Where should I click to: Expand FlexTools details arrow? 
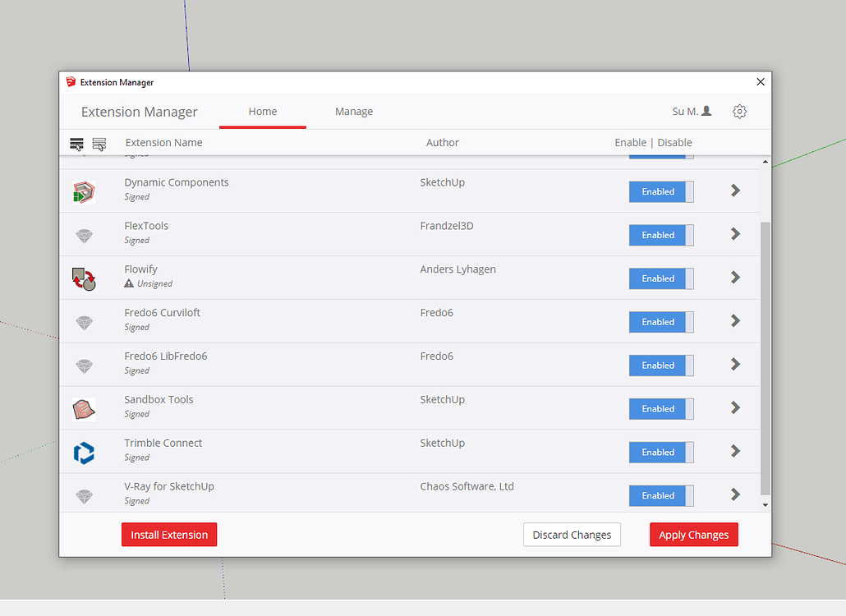pyautogui.click(x=735, y=233)
